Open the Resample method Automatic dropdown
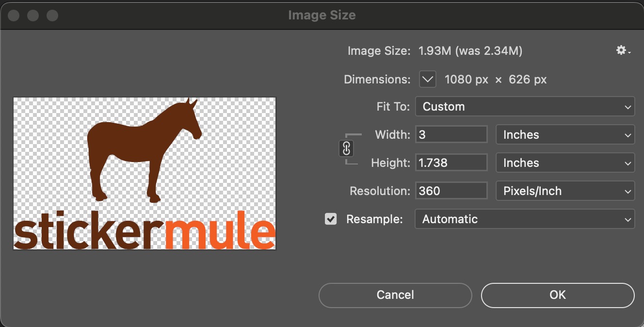The image size is (644, 327). tap(525, 219)
